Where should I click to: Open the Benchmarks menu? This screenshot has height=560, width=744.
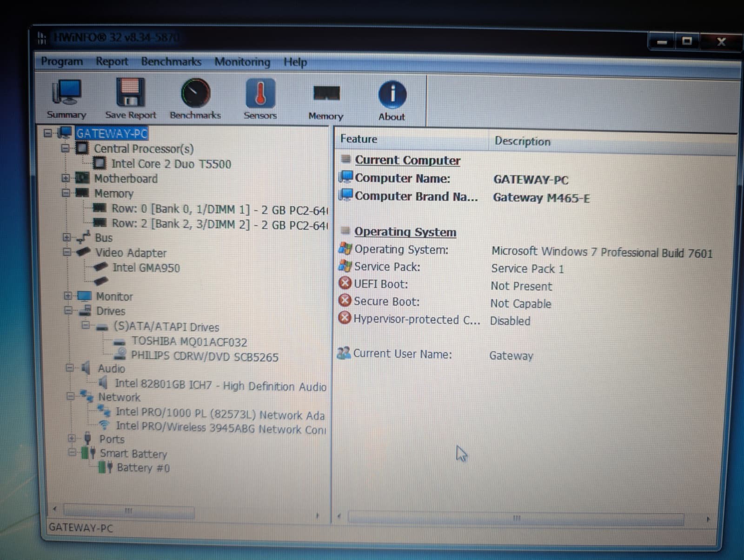pyautogui.click(x=171, y=61)
